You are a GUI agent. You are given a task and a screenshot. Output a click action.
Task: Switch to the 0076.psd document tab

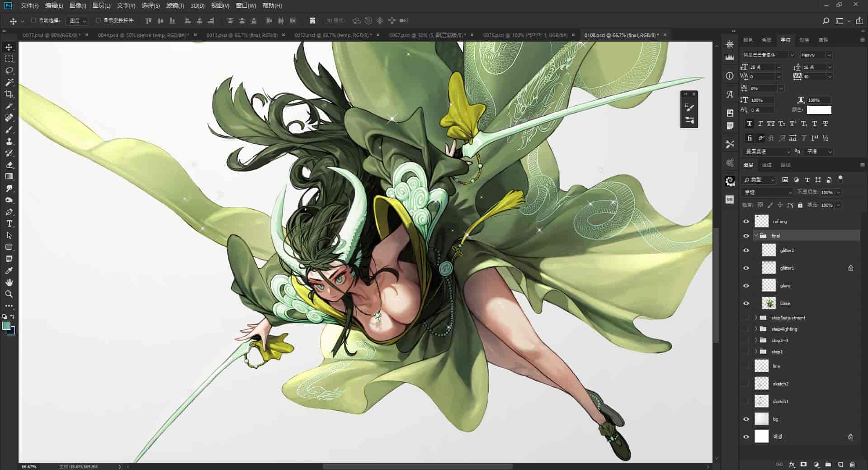tap(525, 35)
